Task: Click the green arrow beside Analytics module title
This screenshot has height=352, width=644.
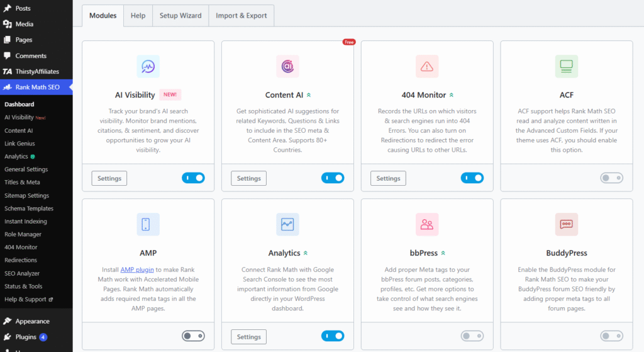Action: (x=306, y=253)
